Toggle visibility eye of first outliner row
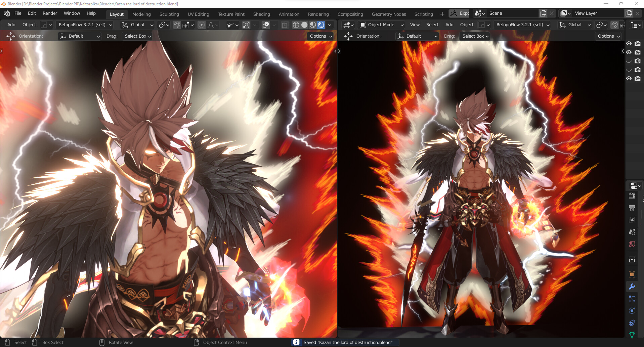The image size is (644, 347). tap(629, 44)
